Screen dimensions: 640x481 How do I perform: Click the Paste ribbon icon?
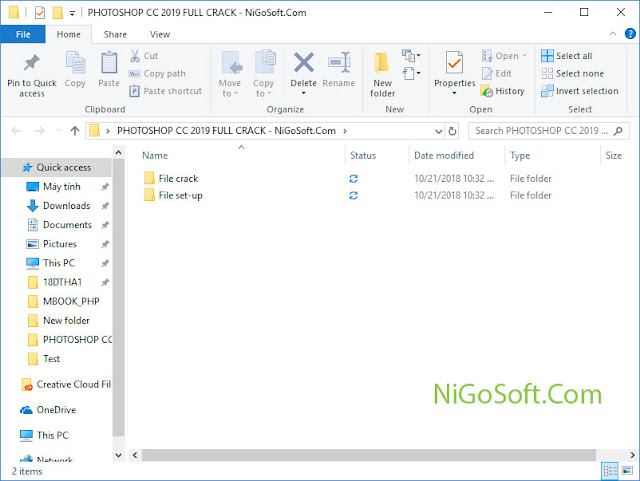coord(109,69)
